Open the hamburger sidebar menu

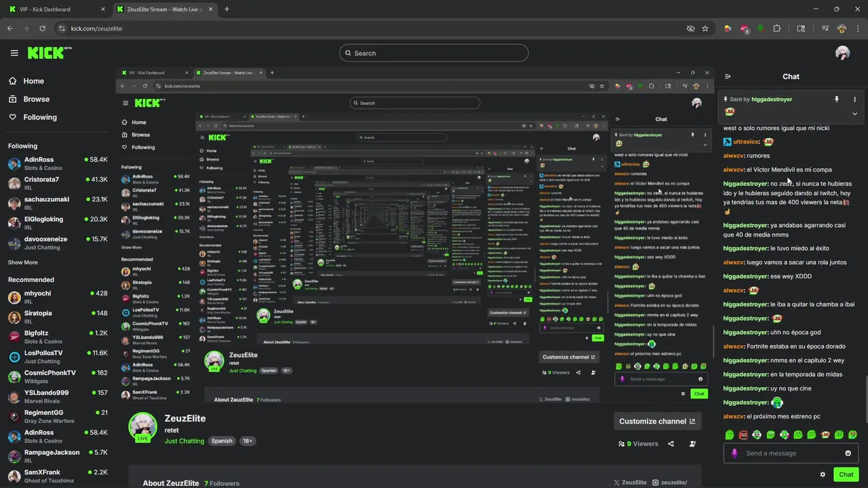[14, 53]
